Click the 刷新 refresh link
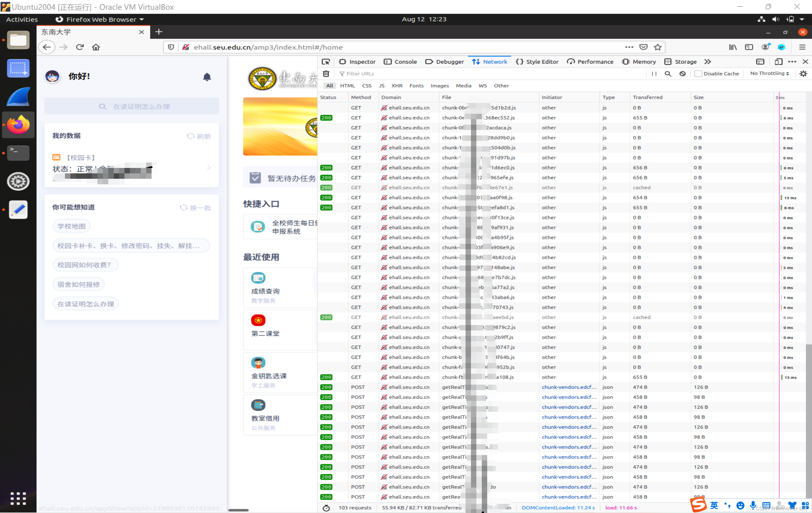Image resolution: width=812 pixels, height=513 pixels. click(x=199, y=136)
